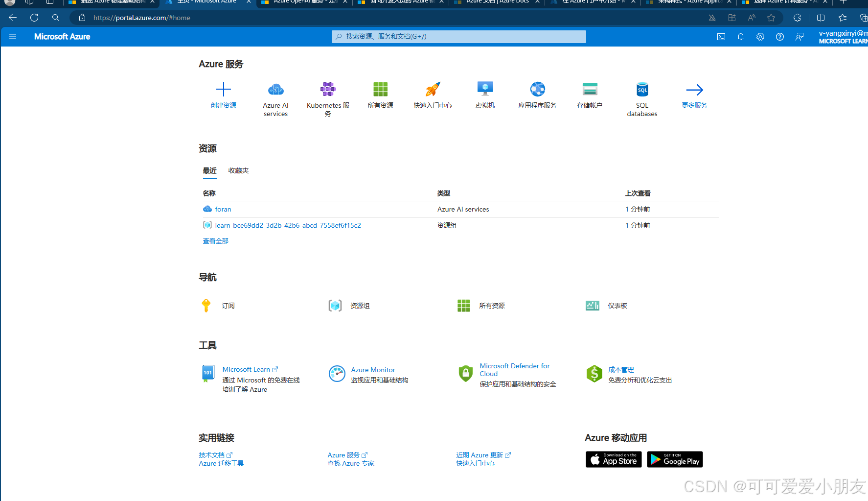Viewport: 868px width, 501px height.
Task: Click browser back arrow
Action: (13, 18)
